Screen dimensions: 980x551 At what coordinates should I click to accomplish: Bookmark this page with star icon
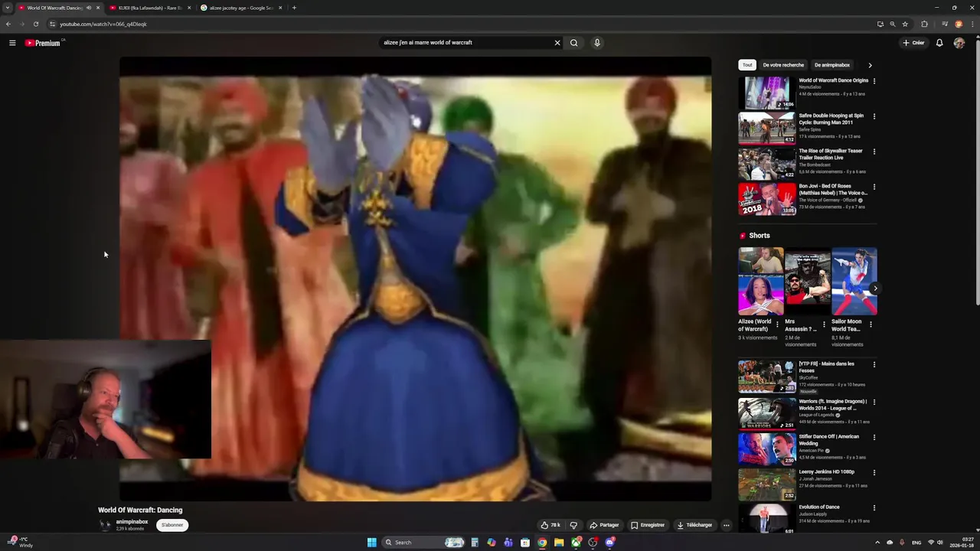[x=905, y=24]
